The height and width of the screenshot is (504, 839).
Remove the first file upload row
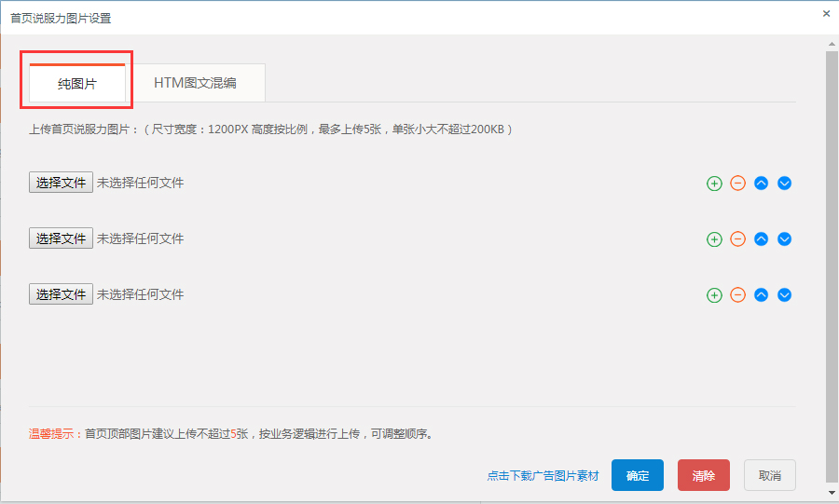click(x=738, y=184)
